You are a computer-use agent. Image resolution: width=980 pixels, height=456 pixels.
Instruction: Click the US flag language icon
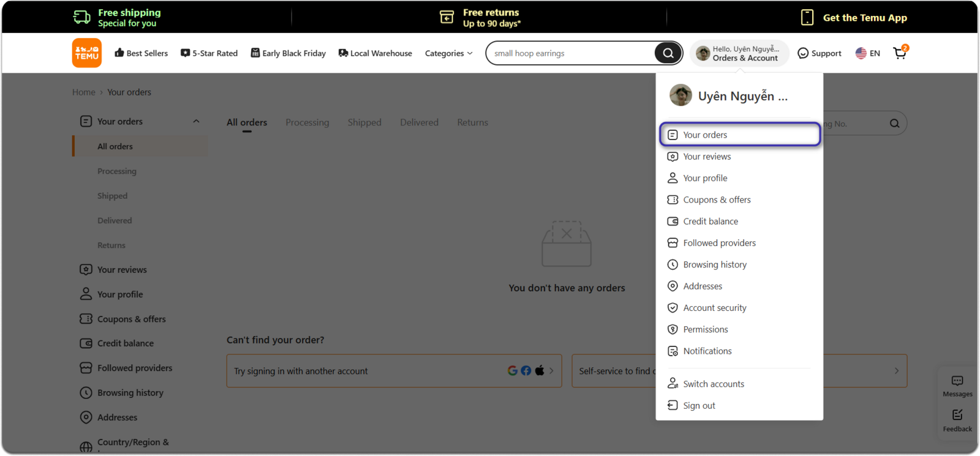[861, 53]
